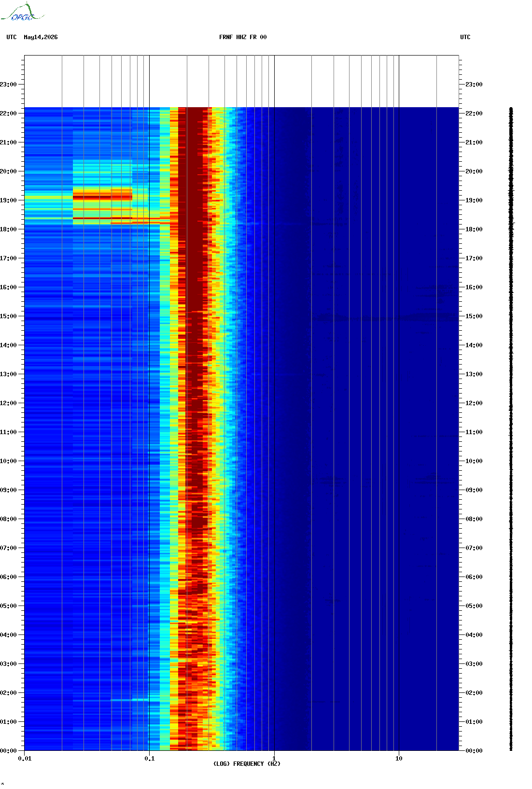The width and height of the screenshot is (532, 789).
Task: Click the FRNF HHZ FR 00 station title
Action: coord(243,37)
